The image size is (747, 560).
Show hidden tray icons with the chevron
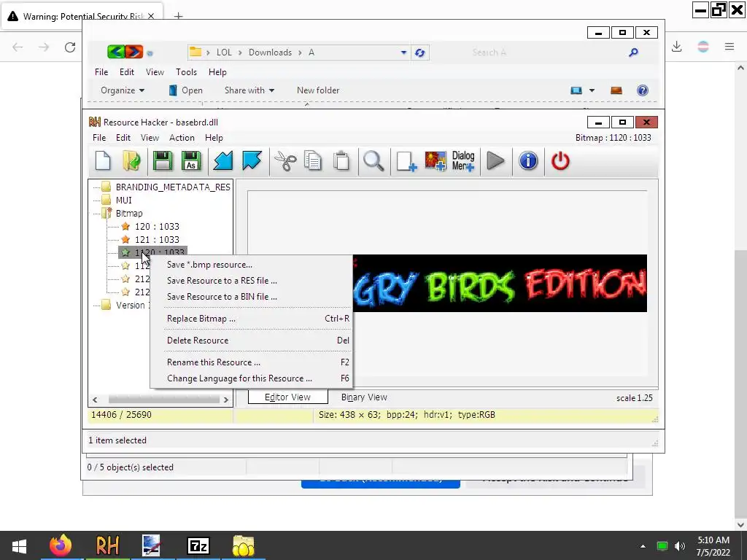tap(643, 546)
